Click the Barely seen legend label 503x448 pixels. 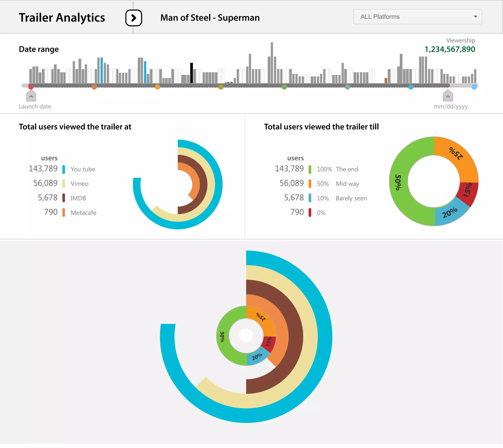tap(351, 198)
